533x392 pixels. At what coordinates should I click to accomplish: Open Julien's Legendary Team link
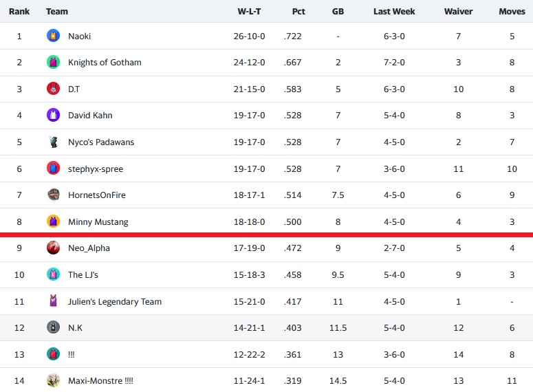115,302
